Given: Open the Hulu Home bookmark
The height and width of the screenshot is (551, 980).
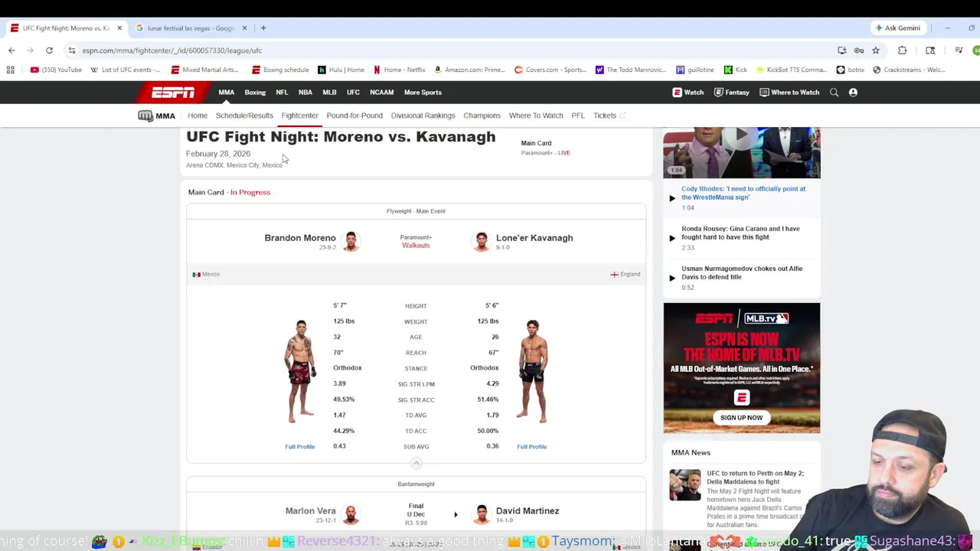Looking at the screenshot, I should click(341, 70).
